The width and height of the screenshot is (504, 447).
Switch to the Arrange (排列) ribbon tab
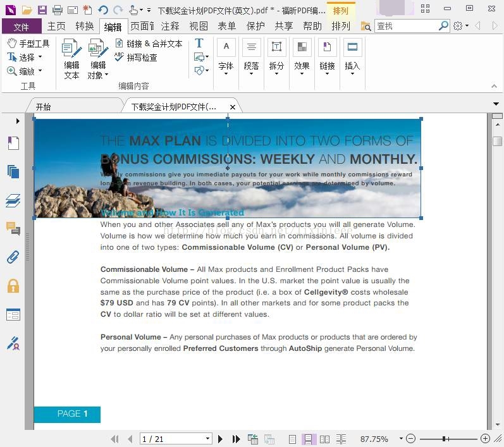pos(341,26)
